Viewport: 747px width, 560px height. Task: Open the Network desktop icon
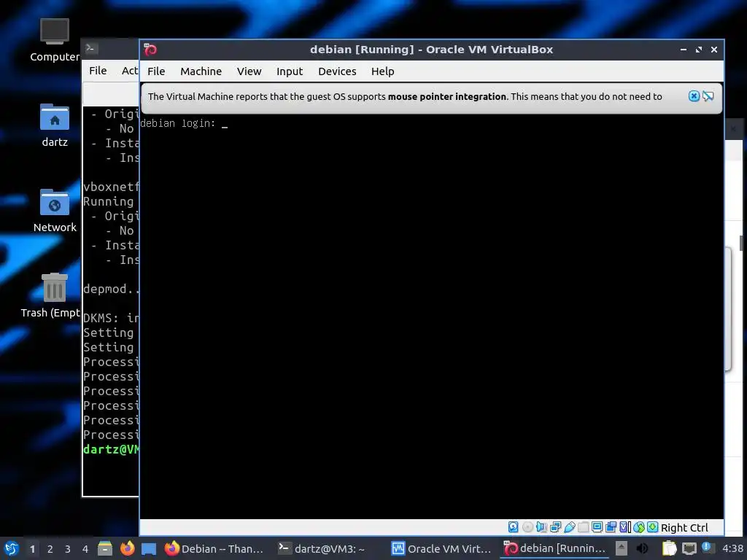(x=54, y=211)
